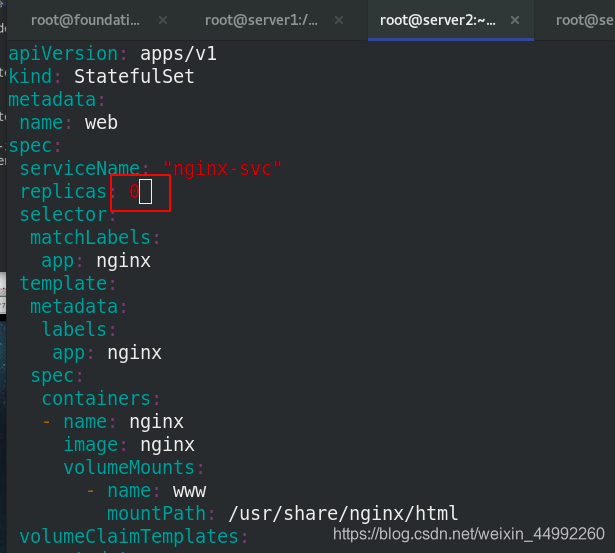
Task: Click the matchLabels key
Action: (x=90, y=238)
